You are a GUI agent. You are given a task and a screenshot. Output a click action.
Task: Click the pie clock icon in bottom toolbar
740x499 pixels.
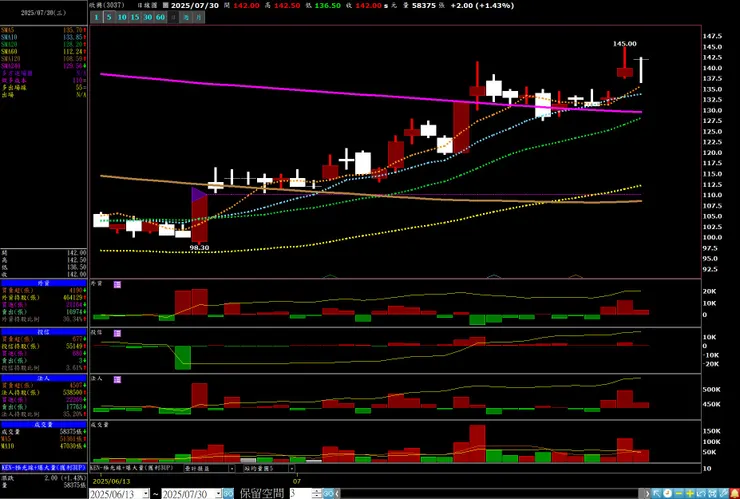click(x=668, y=493)
